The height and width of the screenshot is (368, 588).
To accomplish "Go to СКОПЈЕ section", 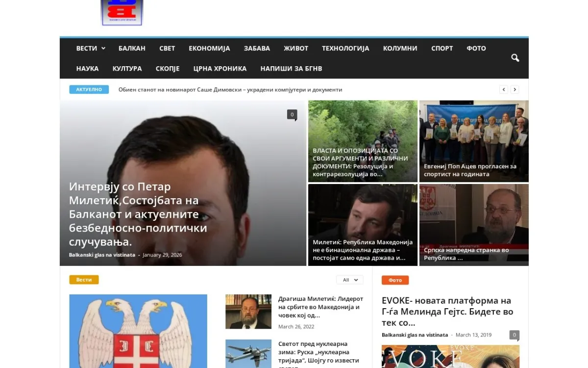I will tap(168, 68).
